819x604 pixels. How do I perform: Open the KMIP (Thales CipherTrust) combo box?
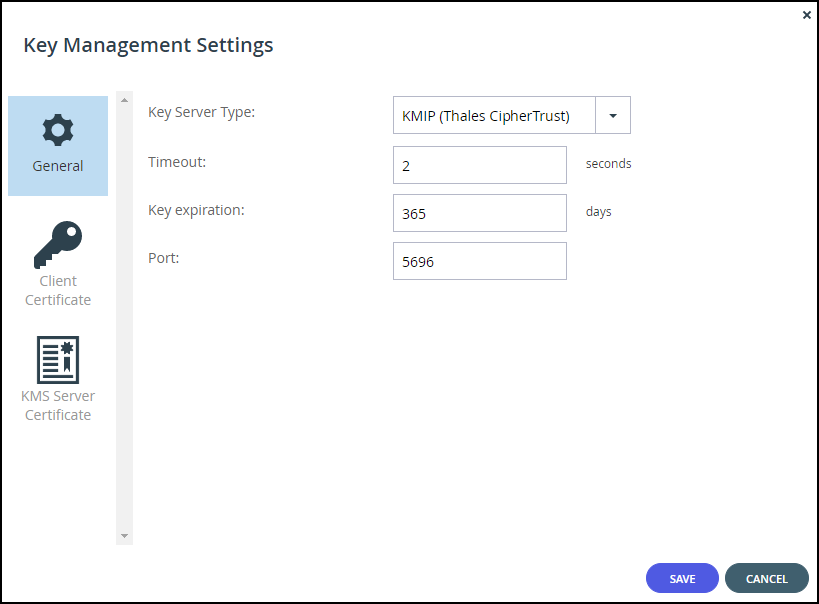tap(512, 115)
